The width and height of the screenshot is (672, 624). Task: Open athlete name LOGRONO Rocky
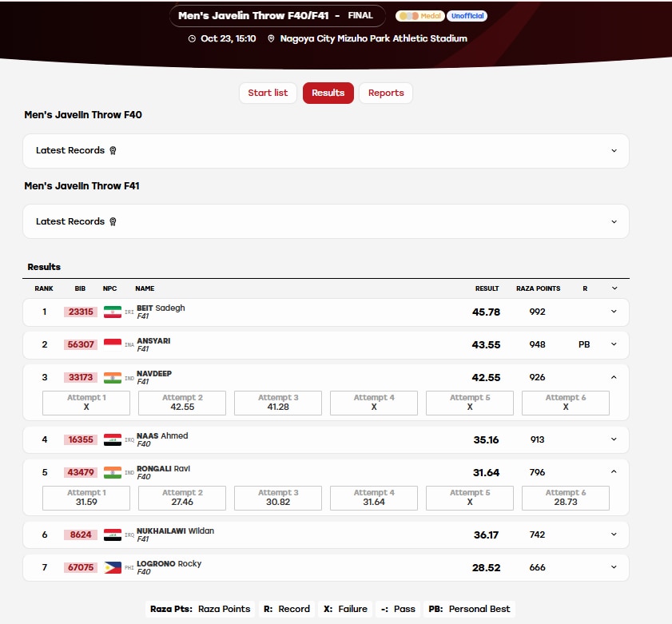click(x=169, y=563)
